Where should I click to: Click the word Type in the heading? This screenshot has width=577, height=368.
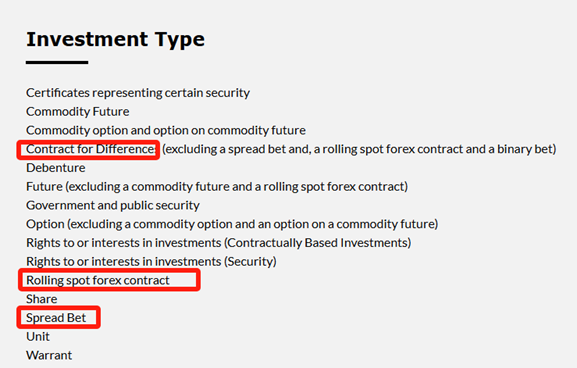click(x=180, y=40)
